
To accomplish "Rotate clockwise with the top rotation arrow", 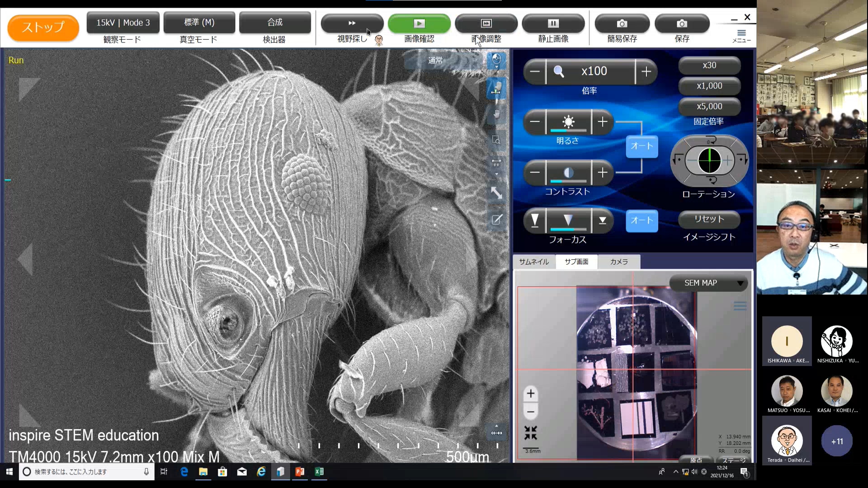I will tap(712, 140).
